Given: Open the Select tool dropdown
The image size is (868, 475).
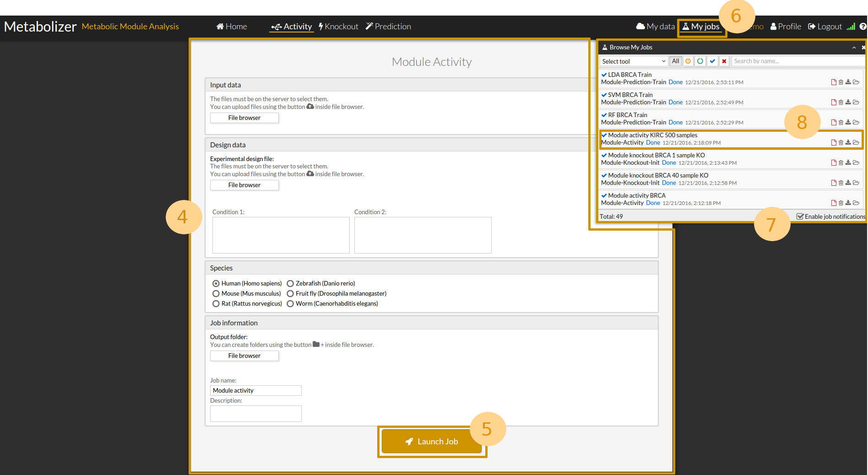Looking at the screenshot, I should click(x=634, y=61).
